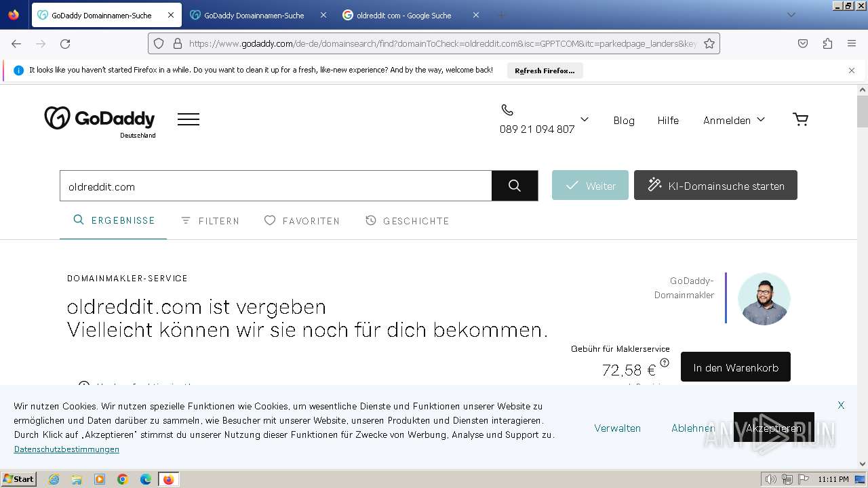Click the domain broker avatar picture
This screenshot has width=868, height=488.
pos(764,299)
